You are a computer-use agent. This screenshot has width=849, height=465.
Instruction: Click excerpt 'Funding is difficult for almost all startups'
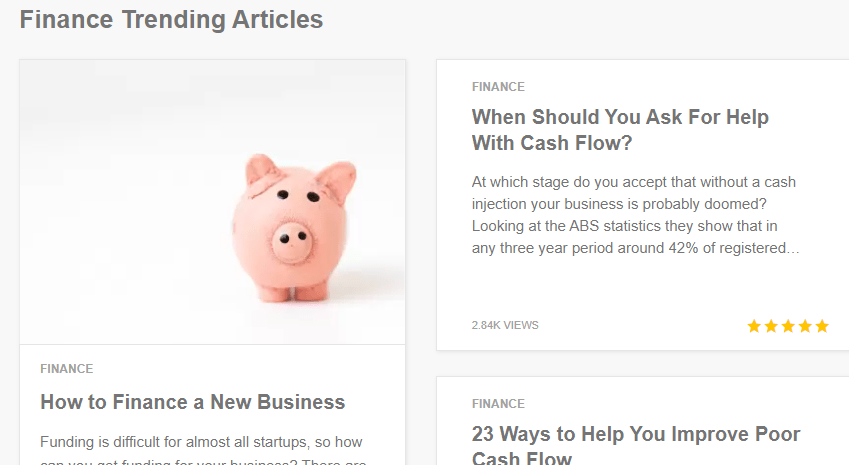[x=203, y=449]
